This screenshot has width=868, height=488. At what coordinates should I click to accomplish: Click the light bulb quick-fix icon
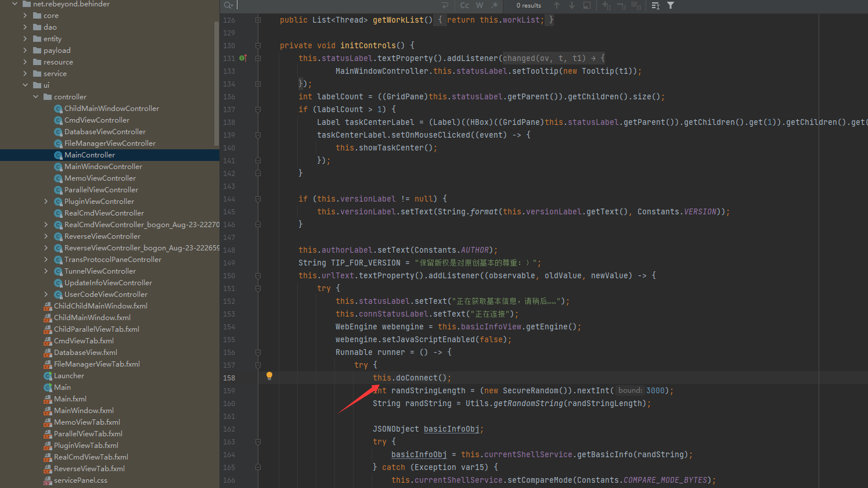[x=269, y=376]
